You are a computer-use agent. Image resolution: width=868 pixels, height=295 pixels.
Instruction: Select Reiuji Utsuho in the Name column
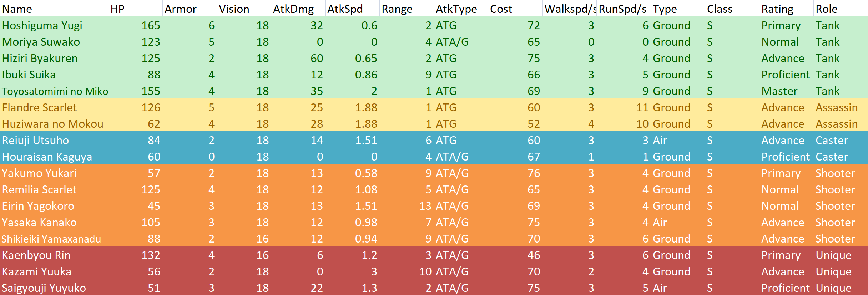click(x=35, y=140)
